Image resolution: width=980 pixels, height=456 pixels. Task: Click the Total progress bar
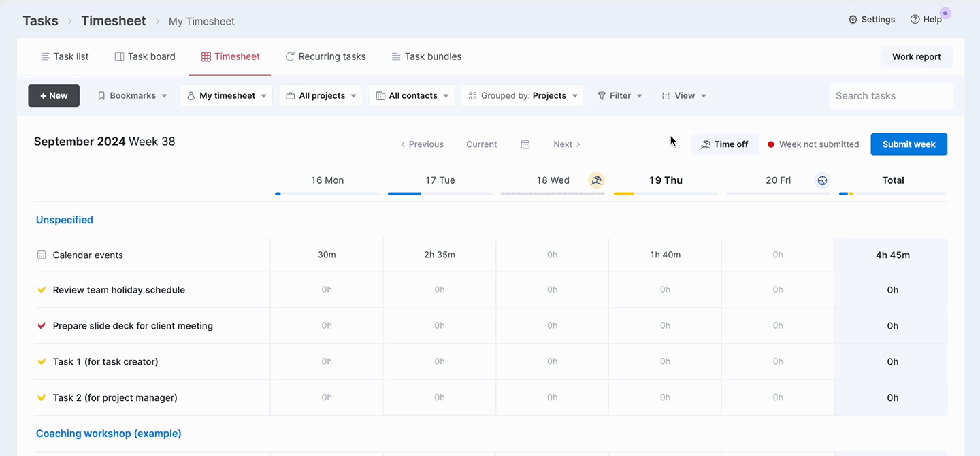[x=892, y=194]
